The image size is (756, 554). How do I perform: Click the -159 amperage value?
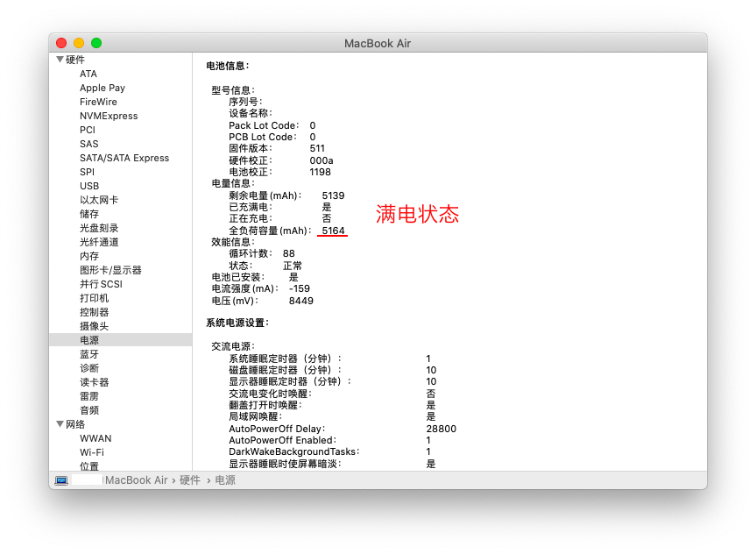coord(299,288)
